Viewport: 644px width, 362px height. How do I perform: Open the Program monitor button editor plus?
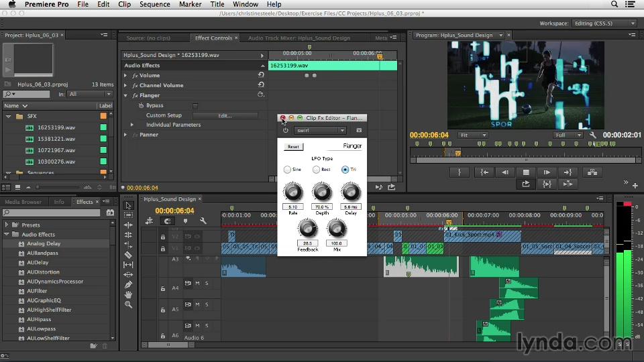coord(635,186)
